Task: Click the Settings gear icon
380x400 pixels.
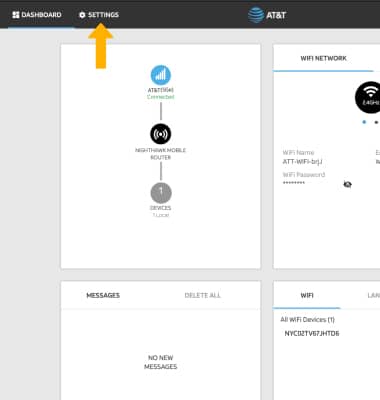Action: 82,15
